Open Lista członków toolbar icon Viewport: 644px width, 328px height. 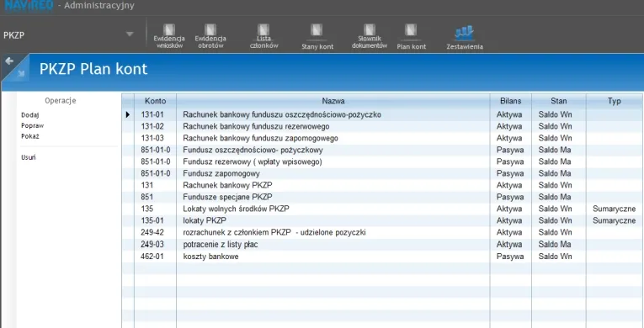pyautogui.click(x=263, y=35)
